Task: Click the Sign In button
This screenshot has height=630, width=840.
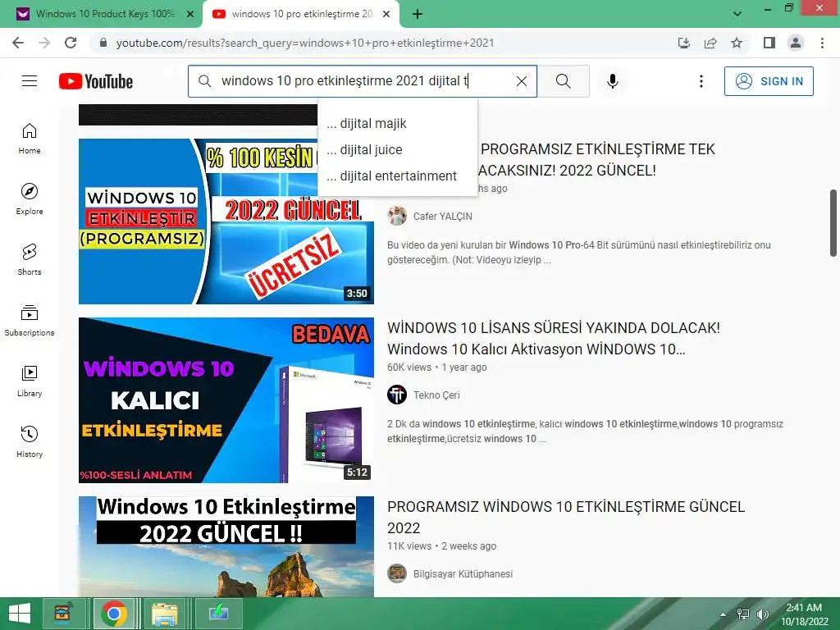Action: point(769,81)
